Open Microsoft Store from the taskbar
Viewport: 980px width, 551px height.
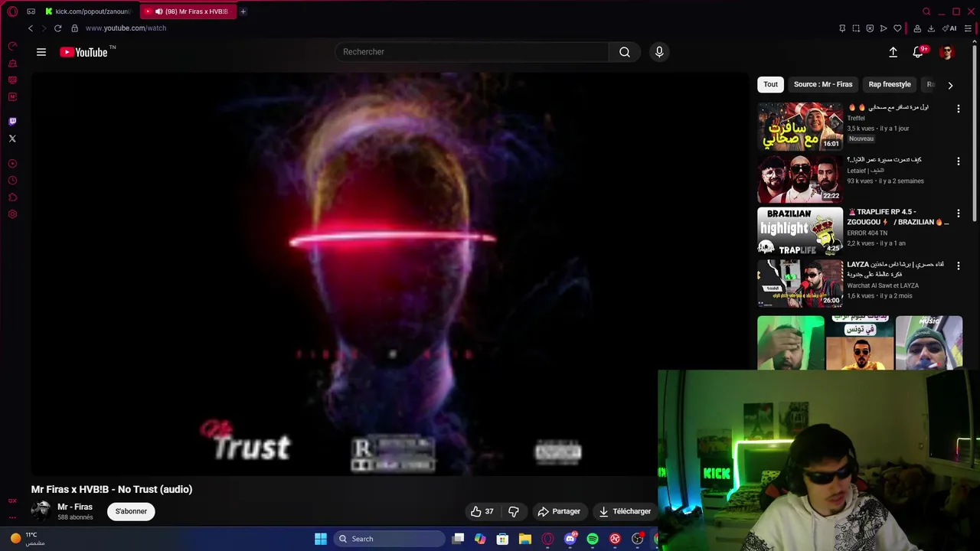[x=502, y=539]
